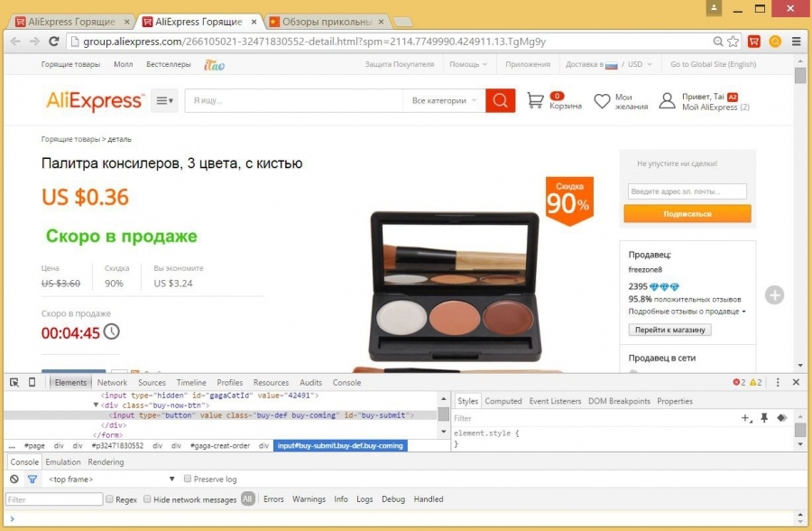The image size is (812, 531).
Task: Check the Regex filter option
Action: [x=110, y=499]
